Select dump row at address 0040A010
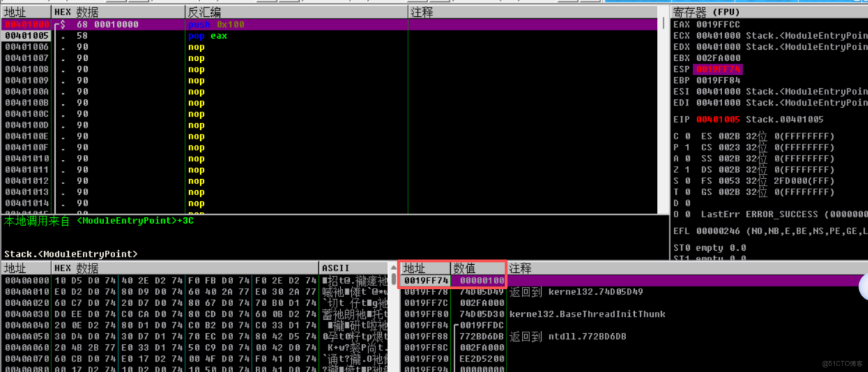The height and width of the screenshot is (372, 868). tap(194, 291)
